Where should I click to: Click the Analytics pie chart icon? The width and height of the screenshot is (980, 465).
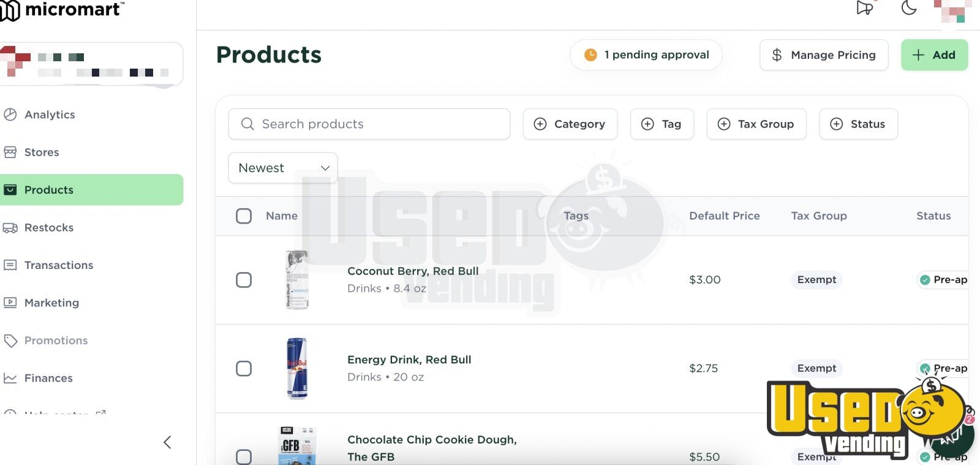pos(10,115)
